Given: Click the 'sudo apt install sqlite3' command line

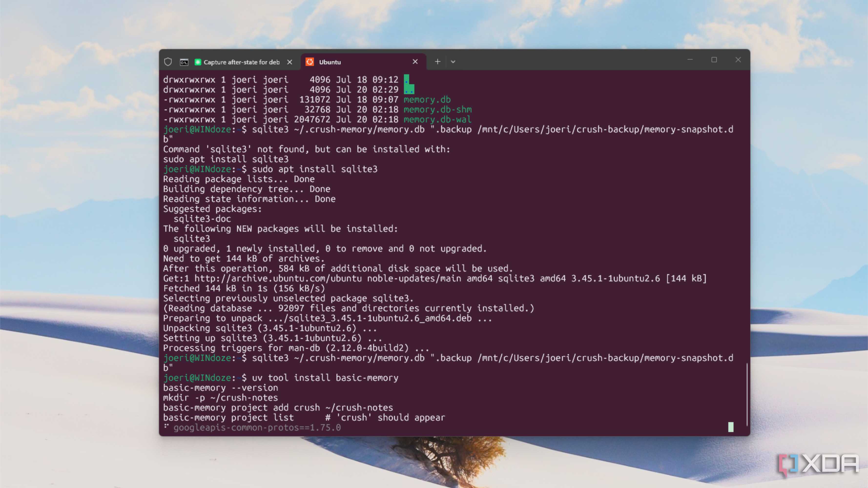Looking at the screenshot, I should tap(270, 169).
